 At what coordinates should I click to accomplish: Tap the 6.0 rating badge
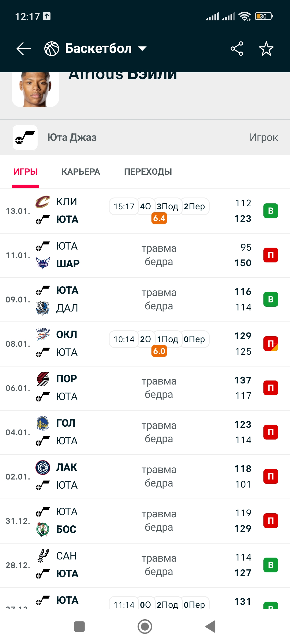pos(159,351)
